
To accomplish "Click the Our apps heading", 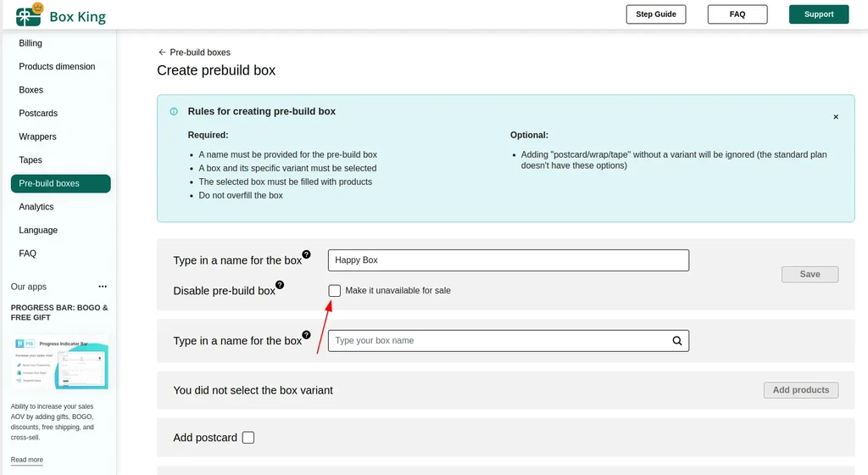I will click(x=29, y=287).
